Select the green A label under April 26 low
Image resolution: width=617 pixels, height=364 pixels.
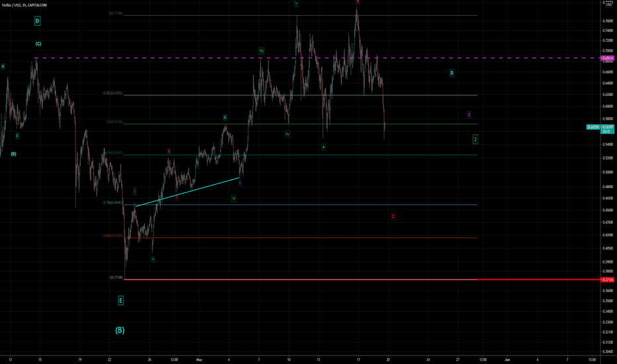(153, 259)
